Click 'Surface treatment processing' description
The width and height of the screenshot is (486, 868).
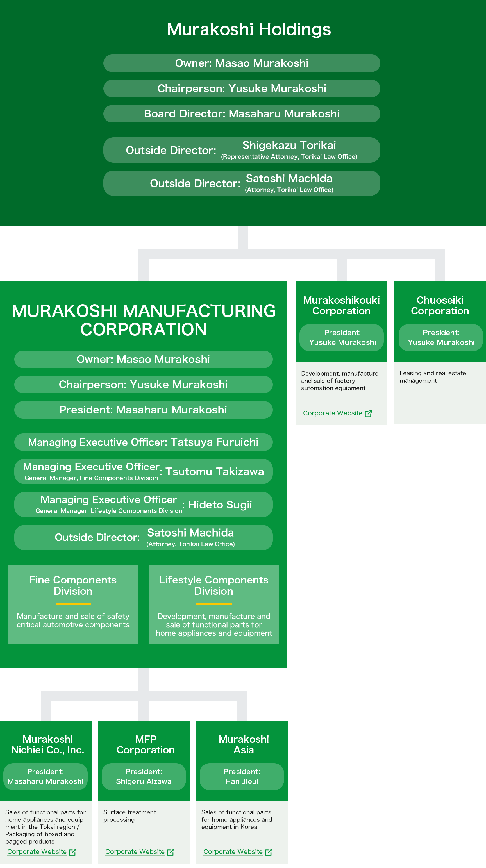pos(130,816)
